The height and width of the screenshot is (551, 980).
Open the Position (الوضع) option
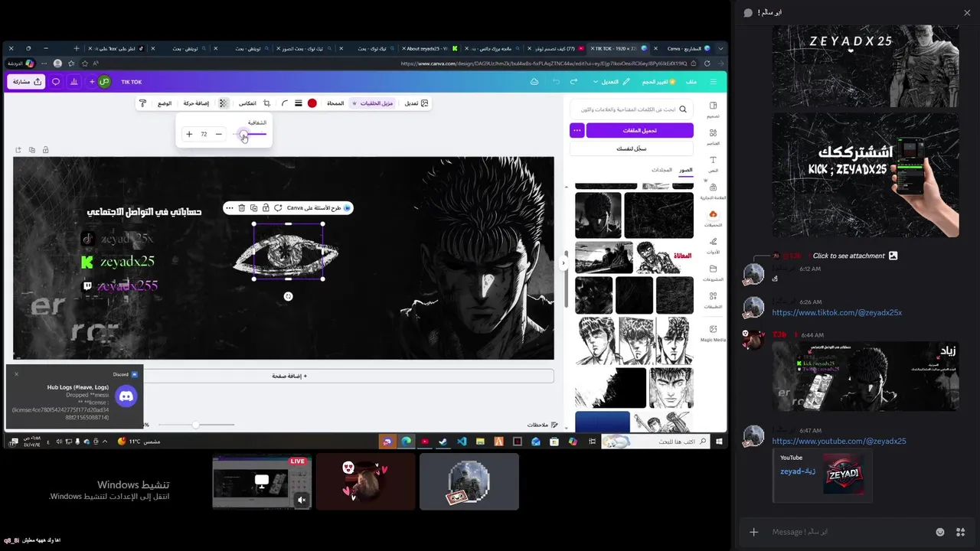[x=165, y=103]
